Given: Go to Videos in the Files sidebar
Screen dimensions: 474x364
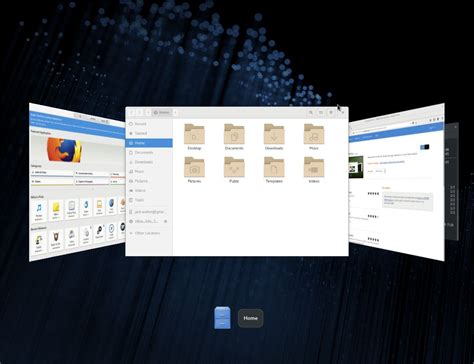Looking at the screenshot, I should tap(149, 190).
